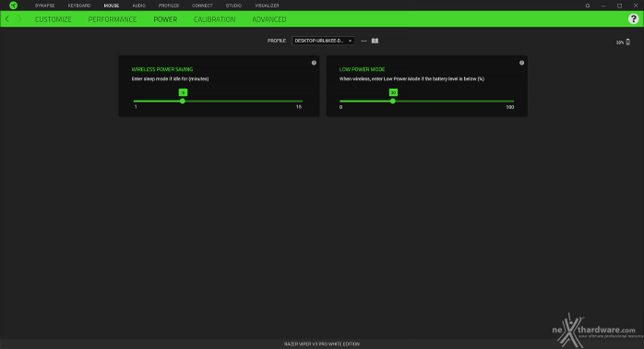The height and width of the screenshot is (349, 644).
Task: Select the Mouse tab
Action: pos(112,6)
